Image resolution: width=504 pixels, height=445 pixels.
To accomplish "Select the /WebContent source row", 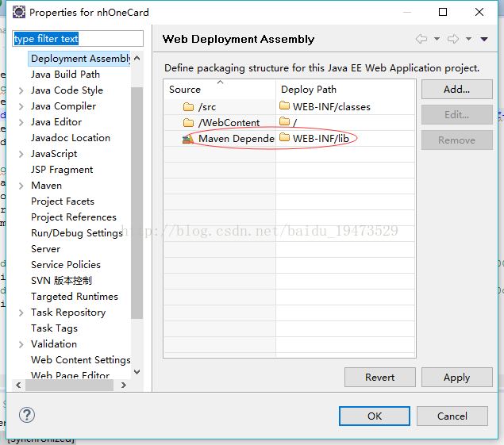I will click(x=220, y=122).
